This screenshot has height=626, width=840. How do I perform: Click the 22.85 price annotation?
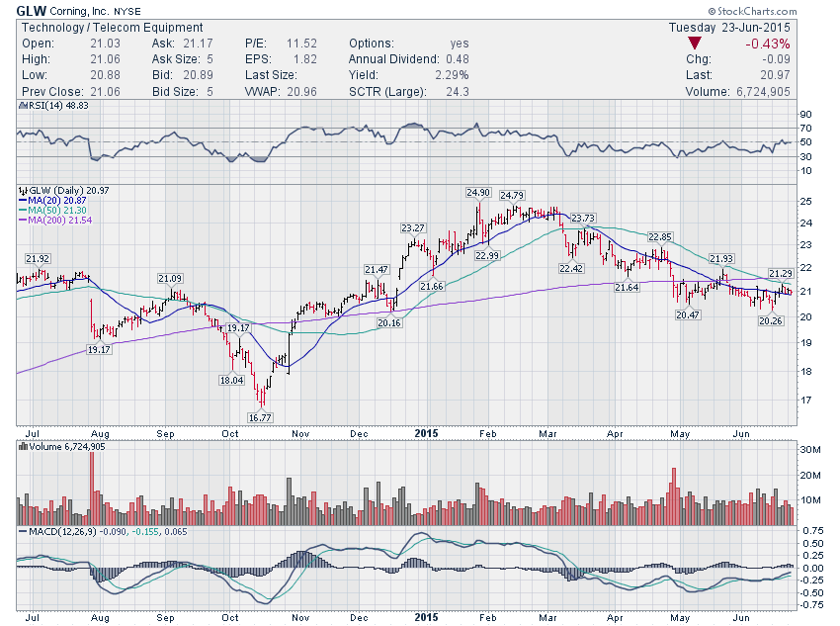click(x=659, y=236)
